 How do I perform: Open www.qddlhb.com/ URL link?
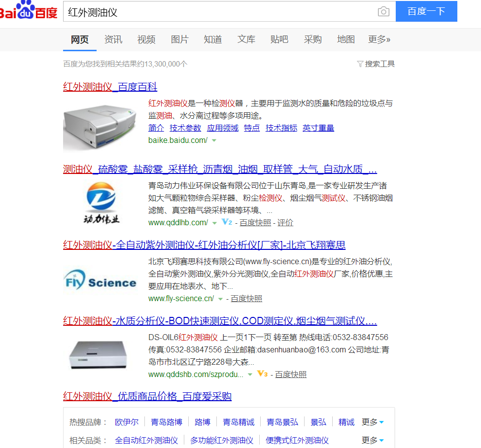(178, 223)
